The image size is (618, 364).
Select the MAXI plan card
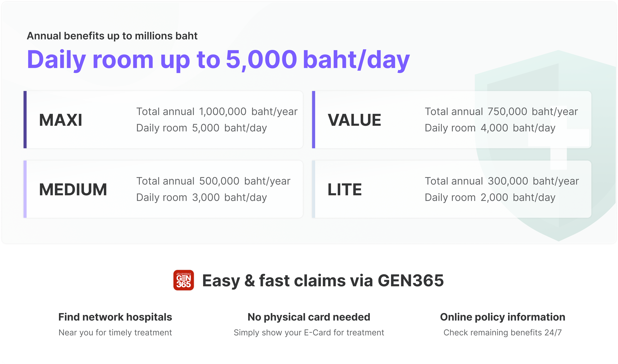point(163,119)
